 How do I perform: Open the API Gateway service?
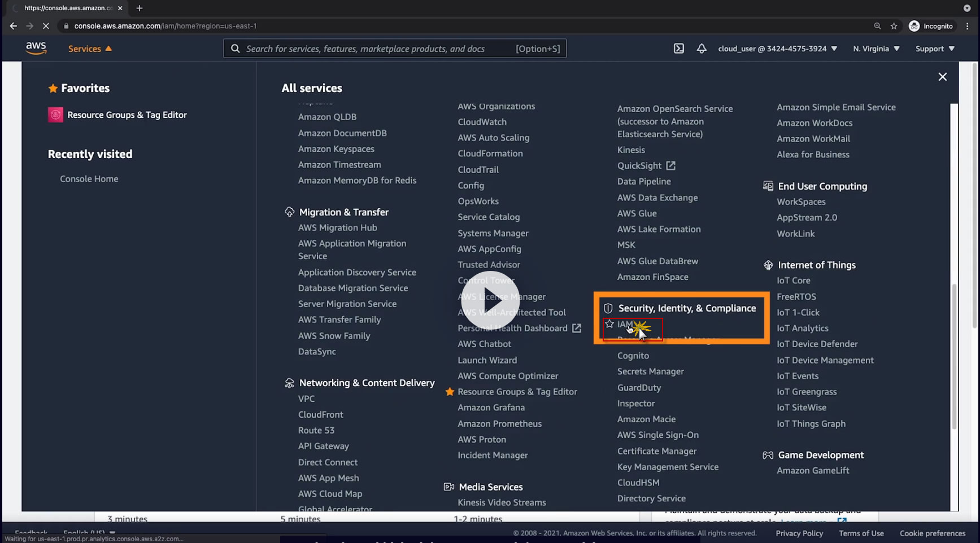(x=324, y=446)
